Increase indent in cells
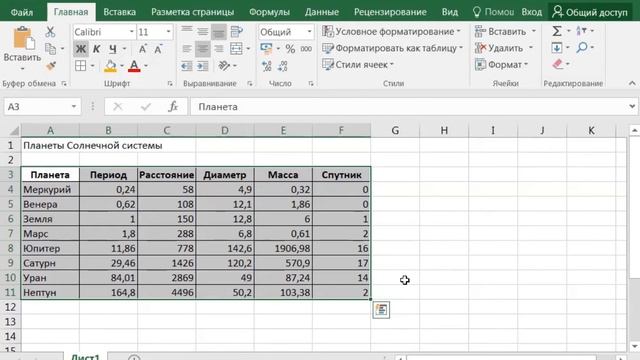The width and height of the screenshot is (640, 360). pyautogui.click(x=203, y=66)
